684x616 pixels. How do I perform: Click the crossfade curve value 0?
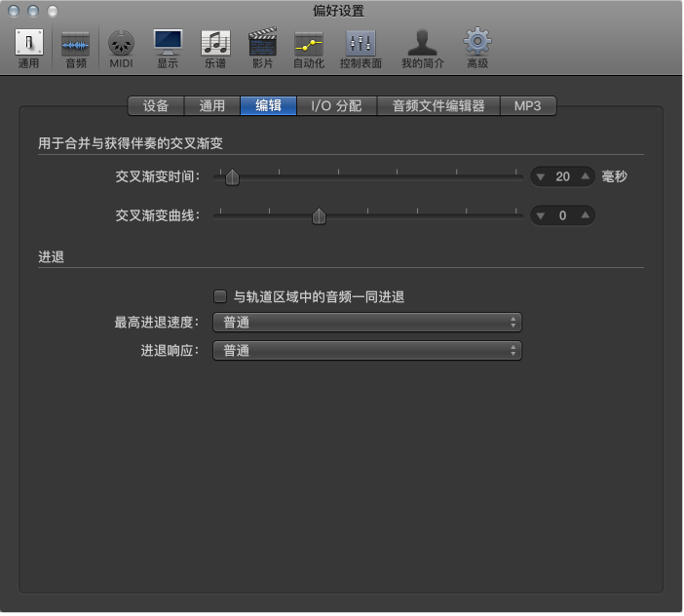563,215
